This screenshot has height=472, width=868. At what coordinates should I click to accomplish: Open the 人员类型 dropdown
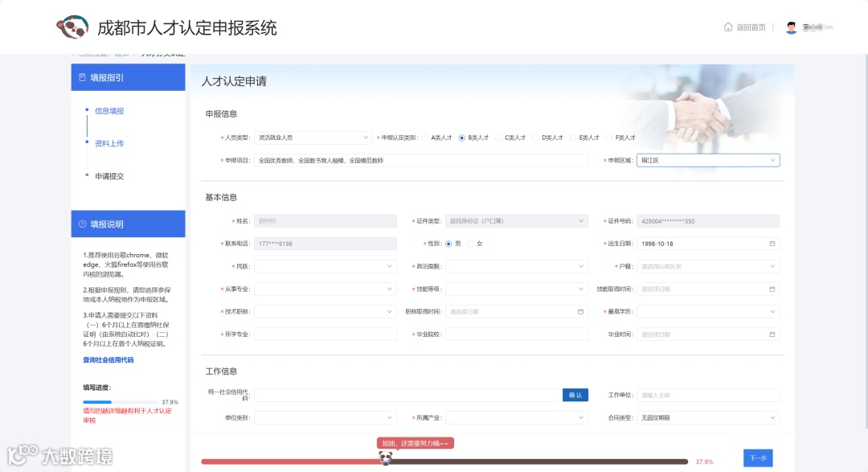pos(313,137)
